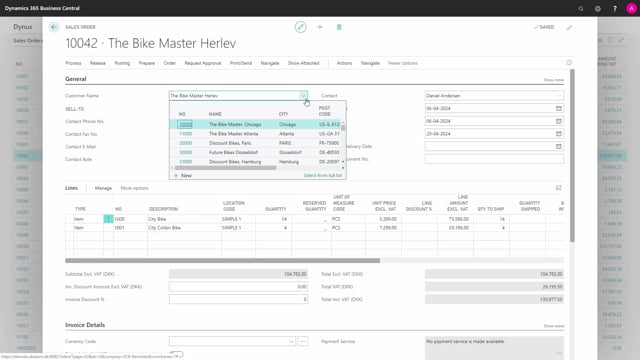Open the Print/Send menu
This screenshot has width=640, height=360.
coord(241,63)
